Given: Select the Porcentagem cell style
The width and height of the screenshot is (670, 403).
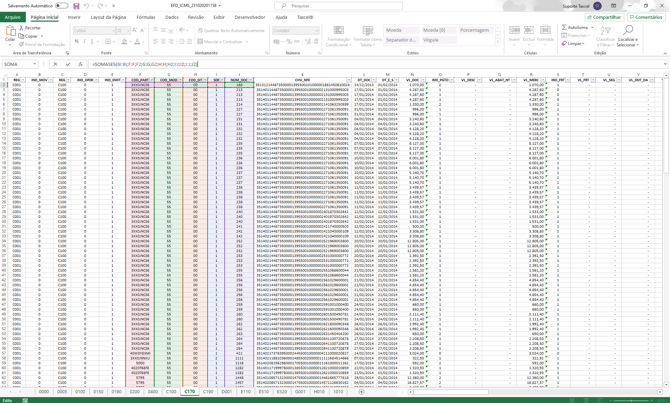Looking at the screenshot, I should 474,30.
